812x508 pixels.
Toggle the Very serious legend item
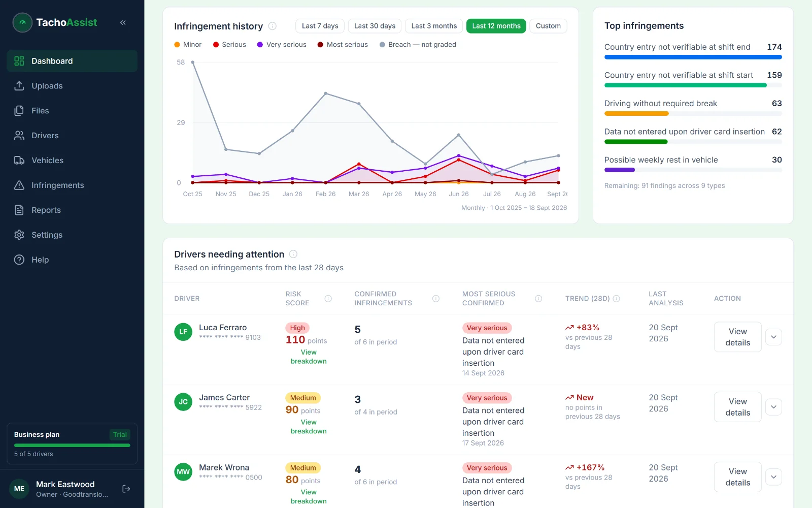tap(282, 45)
